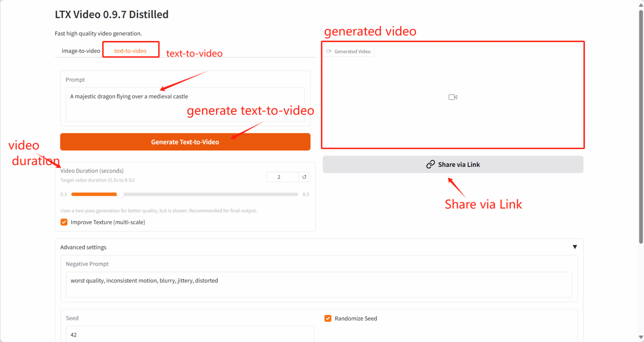Click the chain link icon on Share button

coord(430,165)
